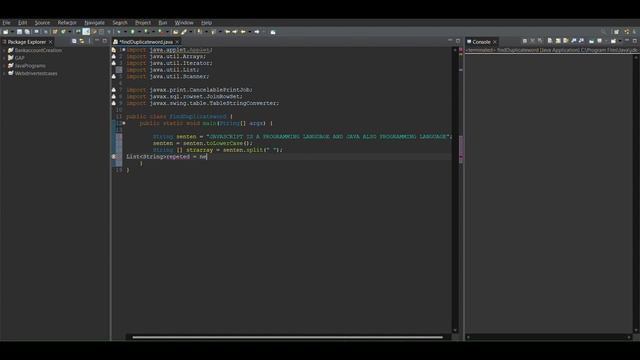Open the External Tools dropdown arrow
This screenshot has width=640, height=360.
click(167, 32)
